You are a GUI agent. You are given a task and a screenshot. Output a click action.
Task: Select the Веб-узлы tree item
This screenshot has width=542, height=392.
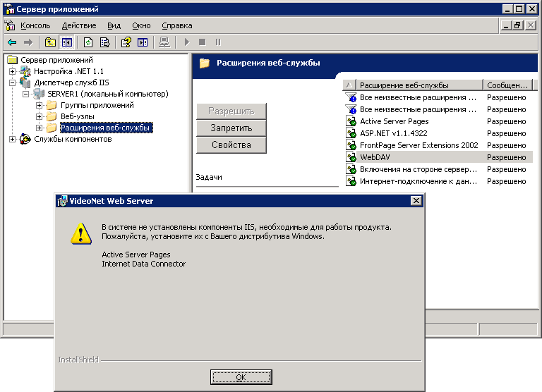pyautogui.click(x=78, y=116)
